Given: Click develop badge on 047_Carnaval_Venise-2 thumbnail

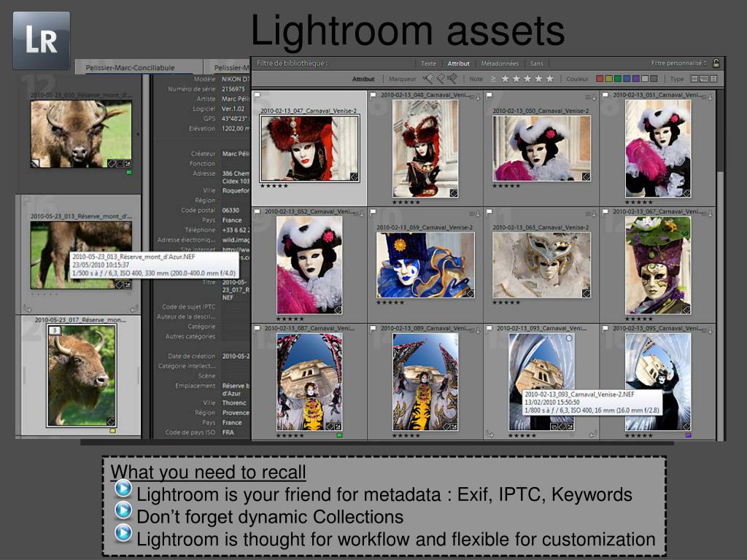Looking at the screenshot, I should (x=354, y=176).
